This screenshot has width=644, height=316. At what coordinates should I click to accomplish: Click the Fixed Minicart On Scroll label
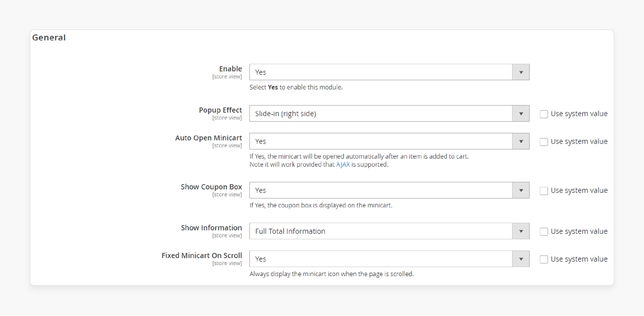(x=202, y=255)
